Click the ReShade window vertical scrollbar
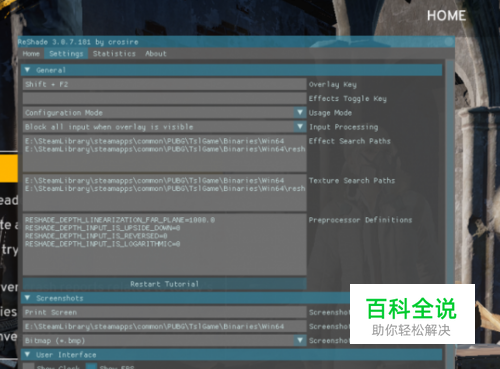Screen dimensions: 500x369 [x=450, y=213]
